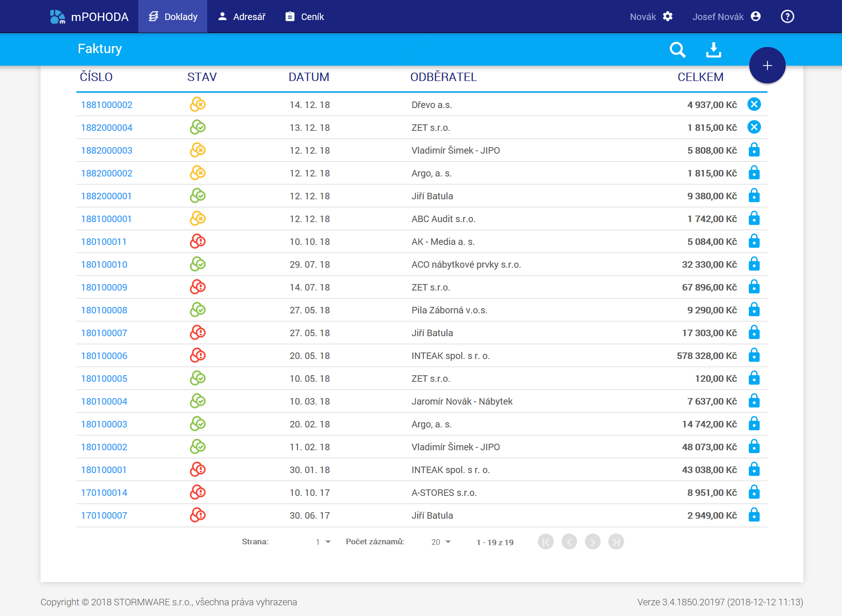This screenshot has width=842, height=616.
Task: Open invoice 1882000004 link
Action: [x=107, y=128]
